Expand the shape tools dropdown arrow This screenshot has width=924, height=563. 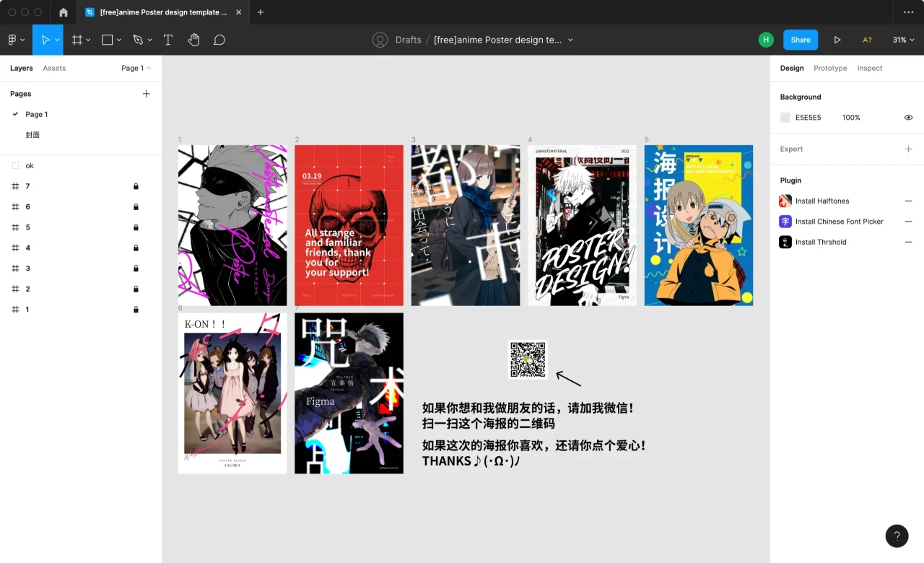[x=119, y=40]
